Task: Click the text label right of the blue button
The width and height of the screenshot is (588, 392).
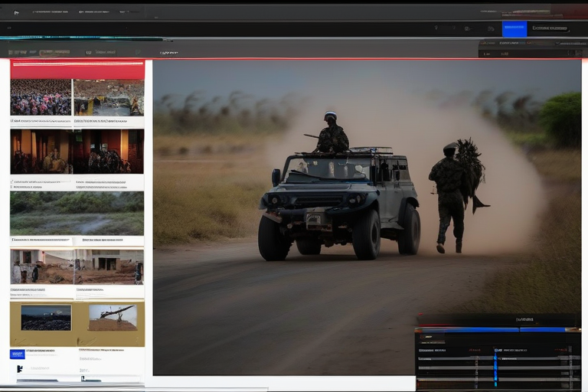Action: [550, 29]
